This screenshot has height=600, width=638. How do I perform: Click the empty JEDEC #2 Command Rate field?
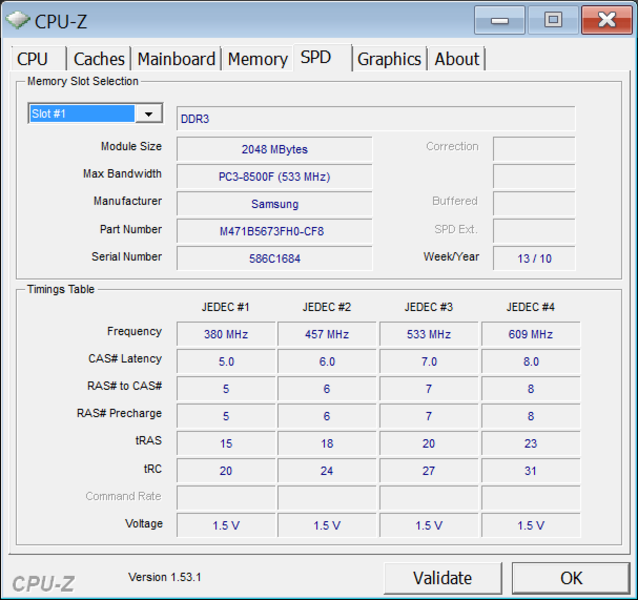[327, 497]
